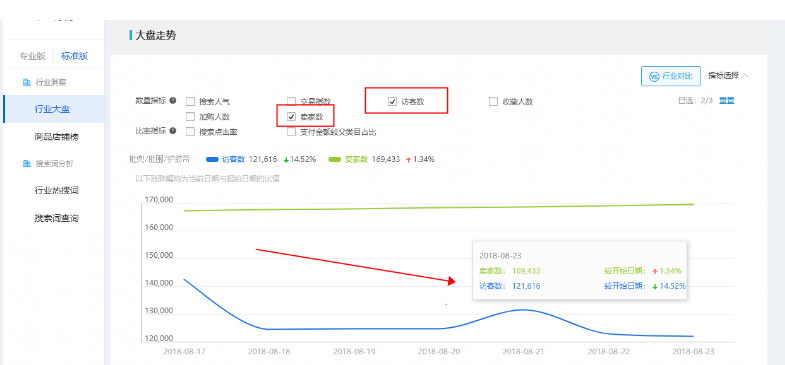Screen dimensions: 785x365
Task: Open 行业热搜词 in the sidebar
Action: (57, 190)
